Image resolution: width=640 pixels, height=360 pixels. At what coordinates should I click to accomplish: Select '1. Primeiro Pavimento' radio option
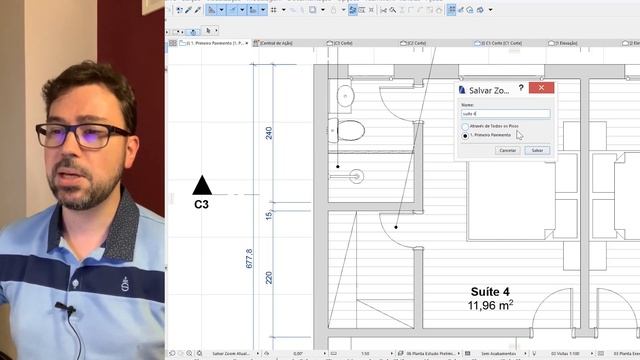click(x=465, y=136)
